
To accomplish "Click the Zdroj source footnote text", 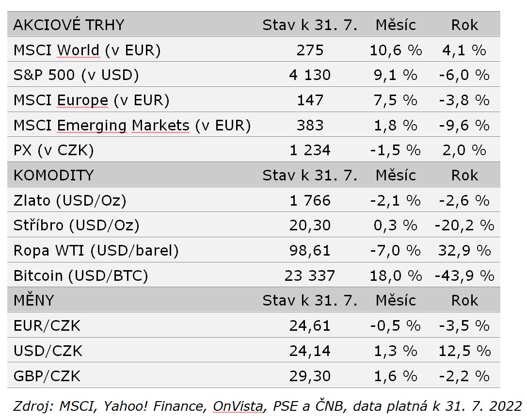I will pyautogui.click(x=267, y=405).
